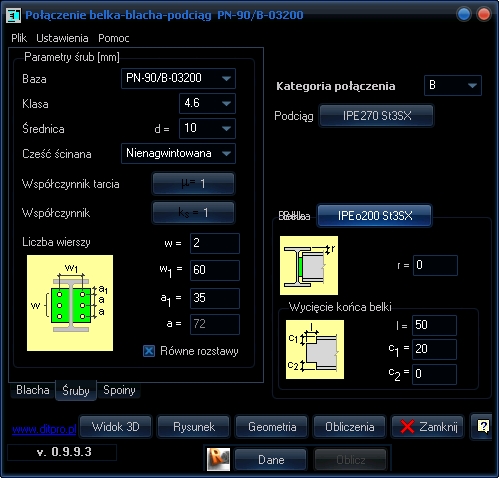
Task: Open the Ustawienia menu
Action: click(62, 38)
